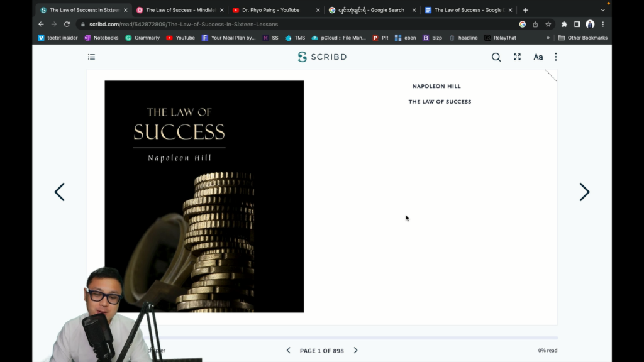Open the SS bookmark
The height and width of the screenshot is (362, 644).
pyautogui.click(x=270, y=38)
